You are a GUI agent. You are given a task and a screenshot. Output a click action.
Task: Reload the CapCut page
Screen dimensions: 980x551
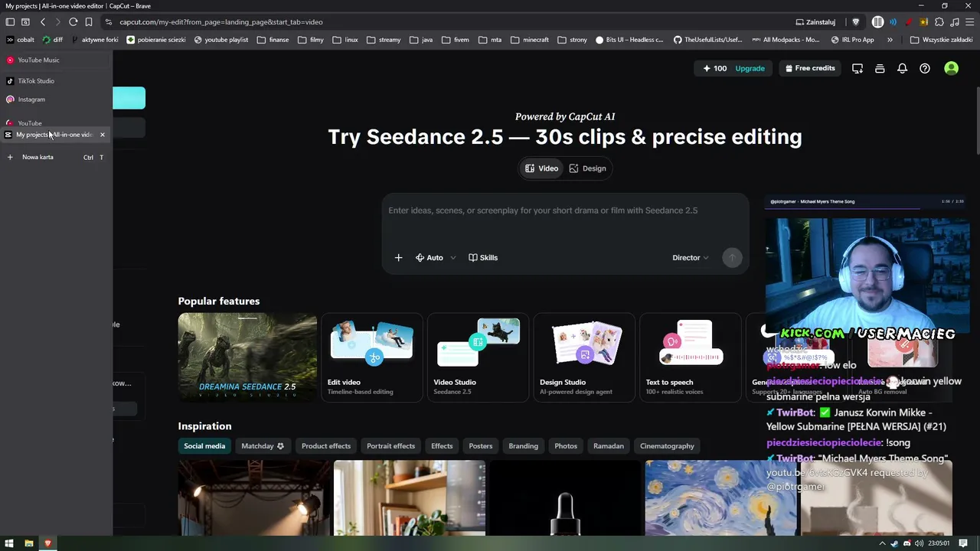click(73, 22)
